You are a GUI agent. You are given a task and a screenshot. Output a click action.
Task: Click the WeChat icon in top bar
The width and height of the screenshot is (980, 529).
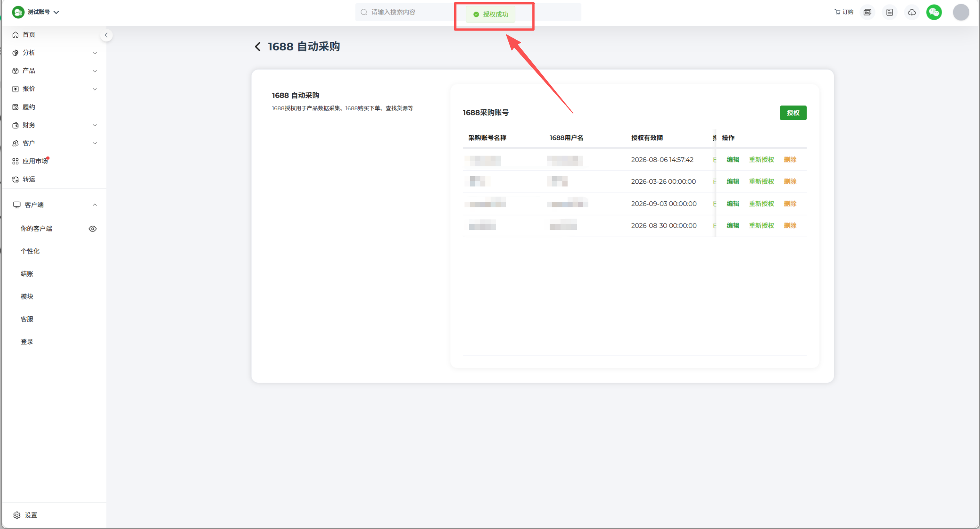pyautogui.click(x=934, y=12)
